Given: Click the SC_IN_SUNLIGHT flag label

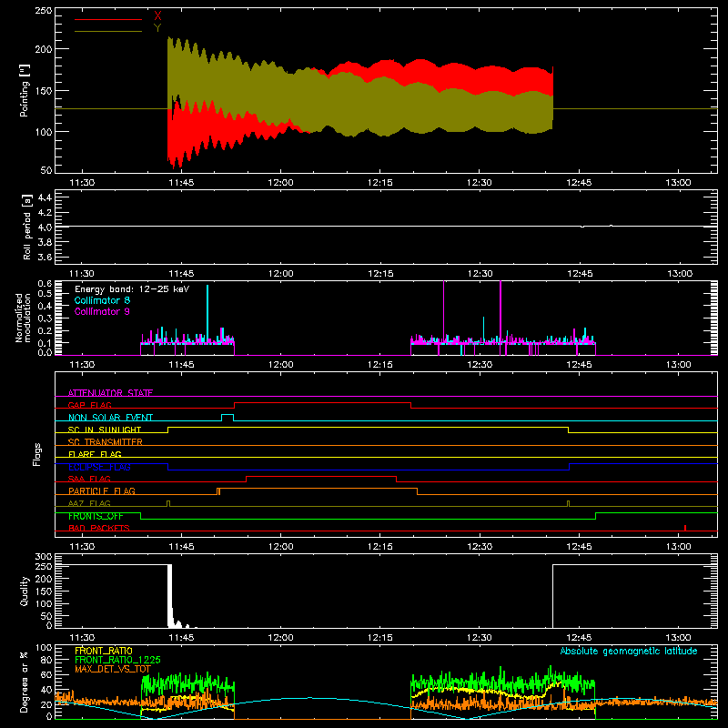Looking at the screenshot, I should [105, 430].
